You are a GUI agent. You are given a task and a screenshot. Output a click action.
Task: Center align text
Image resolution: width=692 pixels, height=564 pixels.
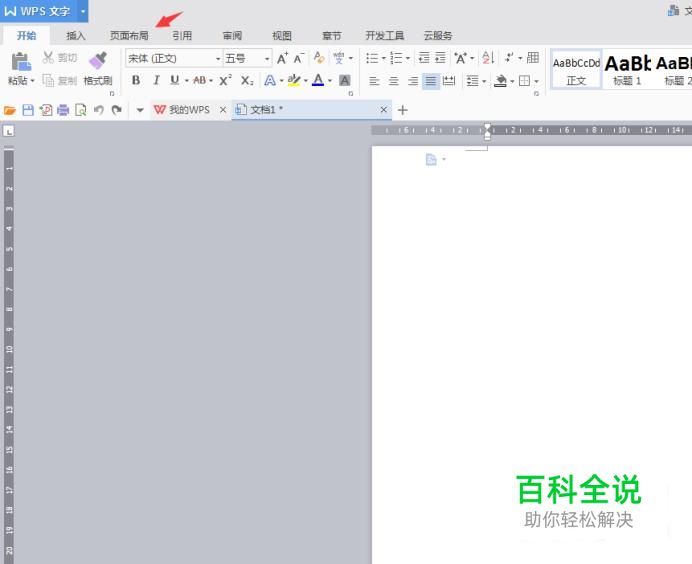393,81
